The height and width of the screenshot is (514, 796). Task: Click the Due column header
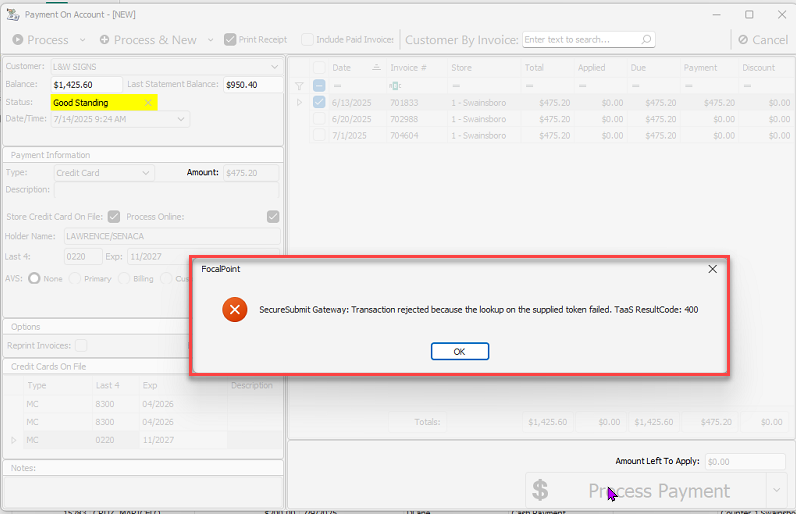pos(653,67)
